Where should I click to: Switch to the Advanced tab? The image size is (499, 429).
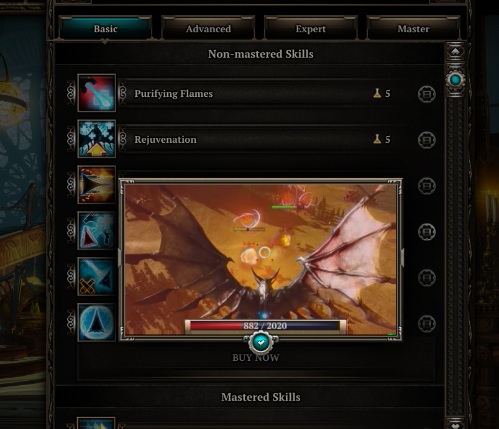[x=208, y=29]
